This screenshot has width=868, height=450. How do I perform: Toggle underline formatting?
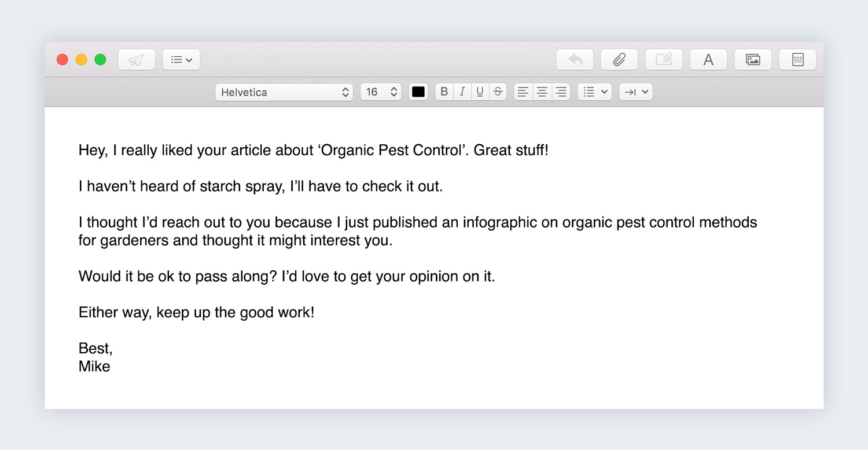coord(480,92)
